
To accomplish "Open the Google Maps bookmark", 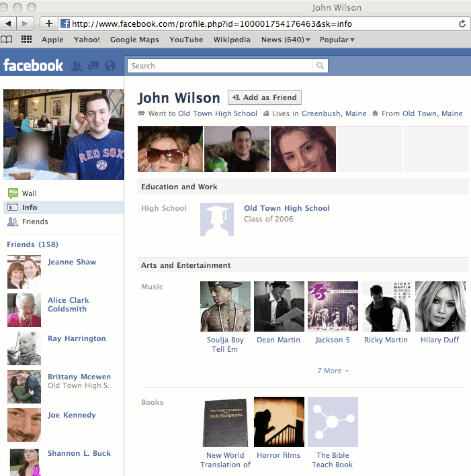I will pyautogui.click(x=134, y=40).
